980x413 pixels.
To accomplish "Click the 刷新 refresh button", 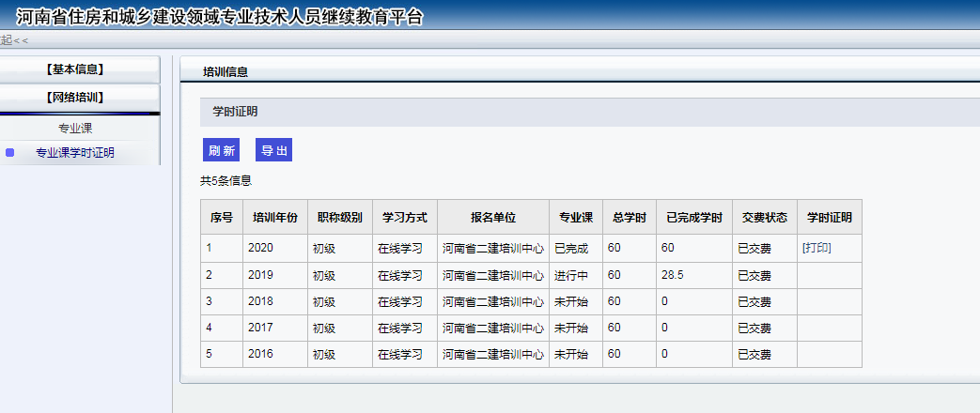I will pyautogui.click(x=221, y=150).
